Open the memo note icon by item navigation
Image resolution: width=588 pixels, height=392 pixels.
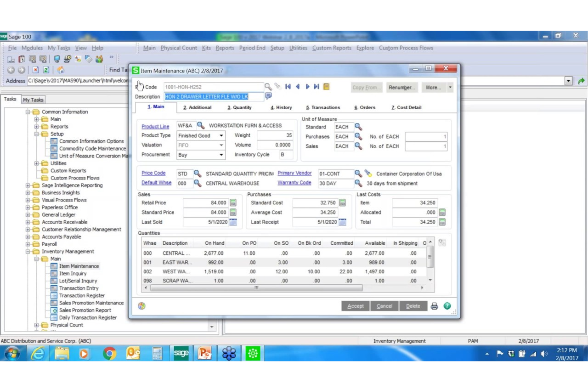tap(326, 87)
